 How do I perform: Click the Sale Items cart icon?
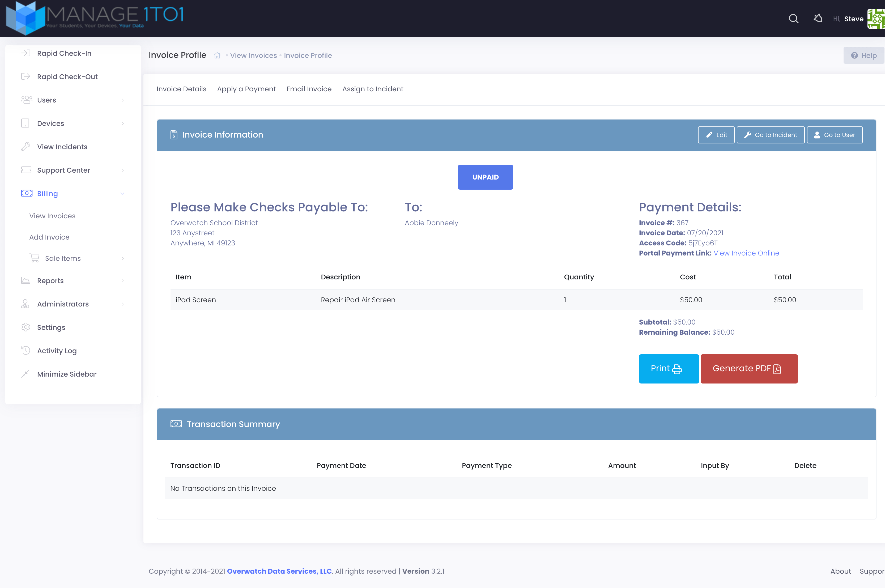point(35,258)
